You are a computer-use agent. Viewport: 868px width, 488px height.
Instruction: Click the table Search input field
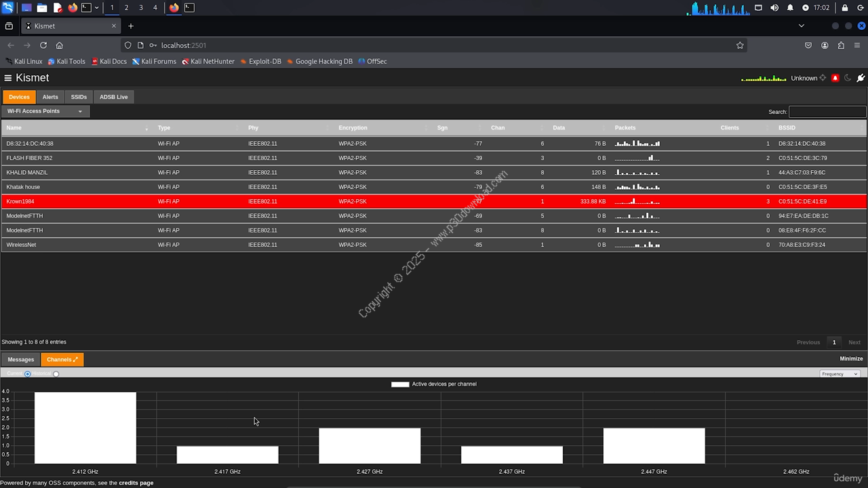pyautogui.click(x=827, y=112)
